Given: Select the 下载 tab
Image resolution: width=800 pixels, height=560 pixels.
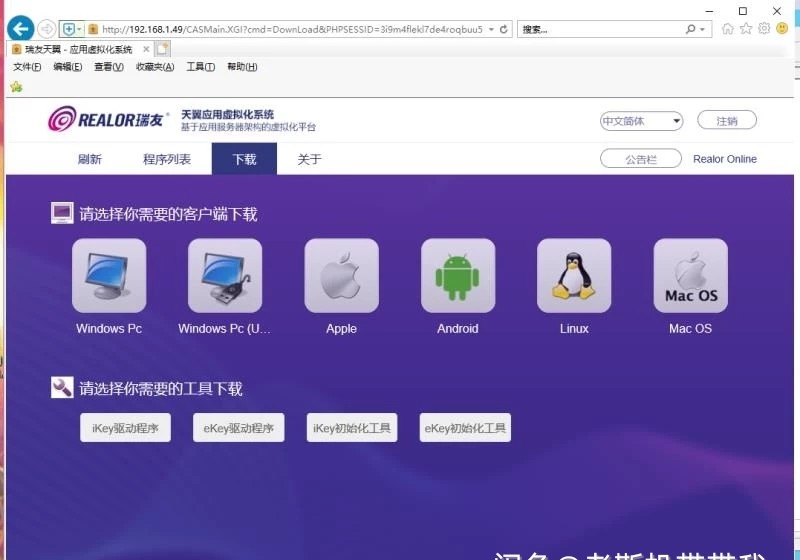Looking at the screenshot, I should pyautogui.click(x=244, y=159).
